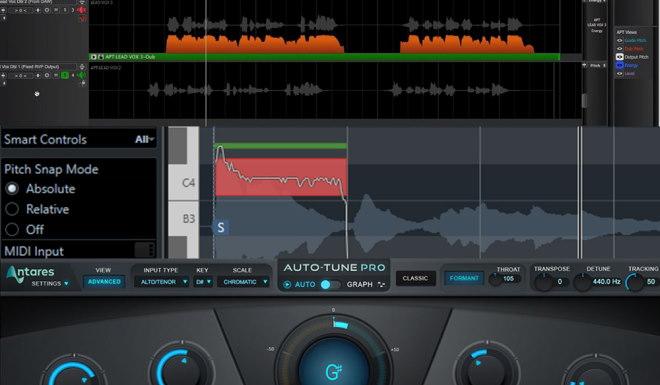Viewport: 660px width, 385px height.
Task: Click the Tracking knob
Action: pyautogui.click(x=634, y=282)
